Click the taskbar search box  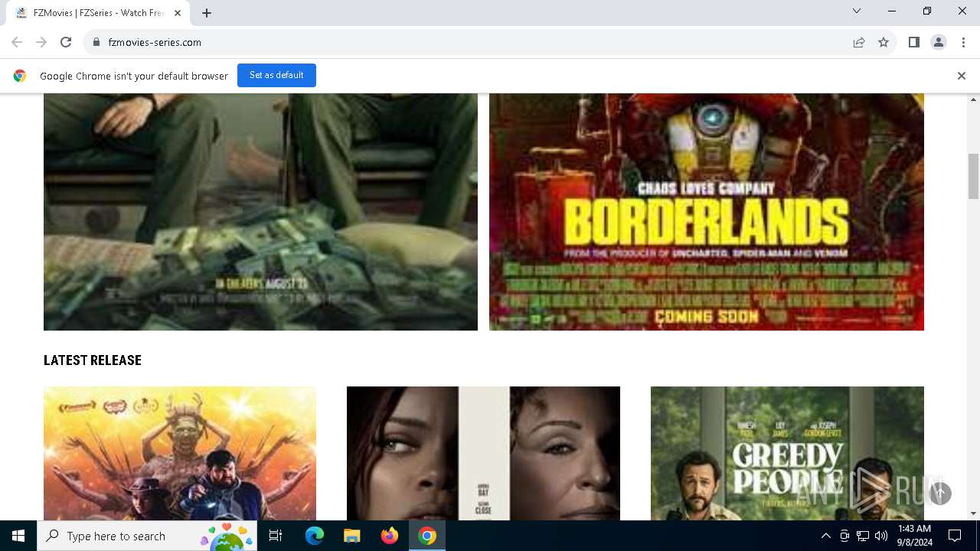pyautogui.click(x=147, y=536)
